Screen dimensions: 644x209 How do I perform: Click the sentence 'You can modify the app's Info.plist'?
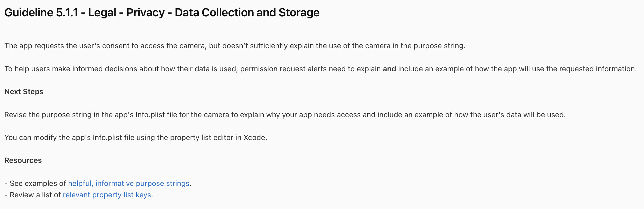coord(136,137)
